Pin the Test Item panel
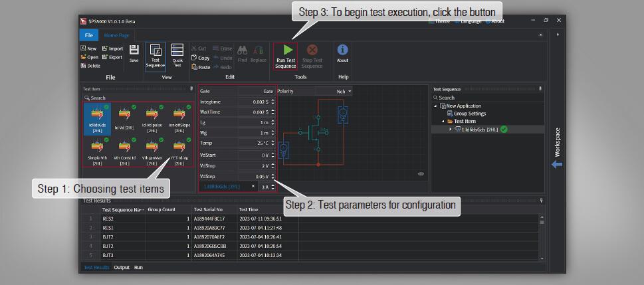 [x=191, y=88]
